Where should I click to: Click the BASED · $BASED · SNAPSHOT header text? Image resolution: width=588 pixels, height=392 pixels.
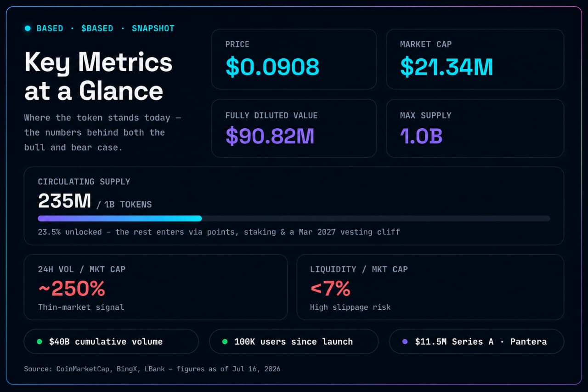point(105,28)
